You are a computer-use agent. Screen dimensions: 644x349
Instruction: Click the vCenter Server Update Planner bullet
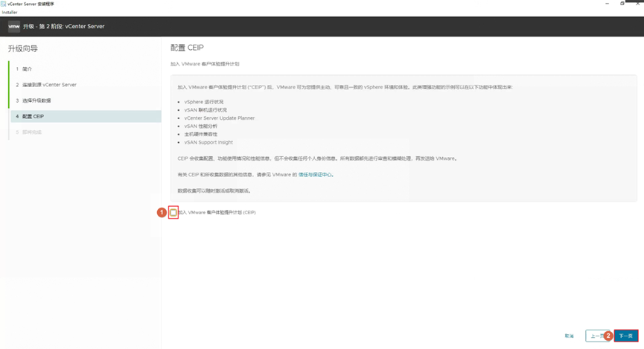pyautogui.click(x=220, y=118)
